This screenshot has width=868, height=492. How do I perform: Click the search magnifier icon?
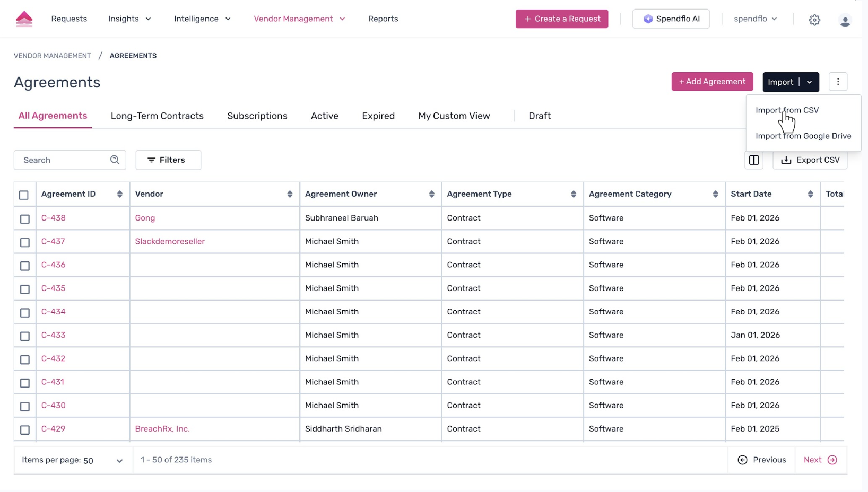[115, 160]
